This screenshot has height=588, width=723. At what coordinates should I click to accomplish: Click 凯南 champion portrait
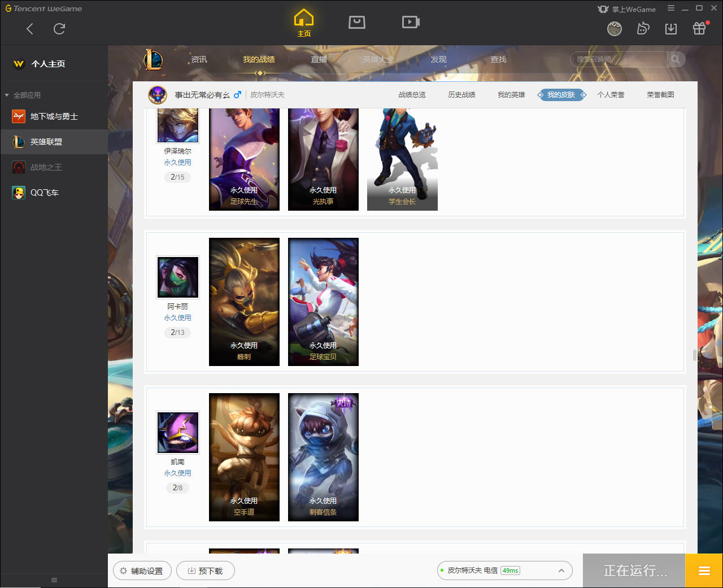click(178, 433)
